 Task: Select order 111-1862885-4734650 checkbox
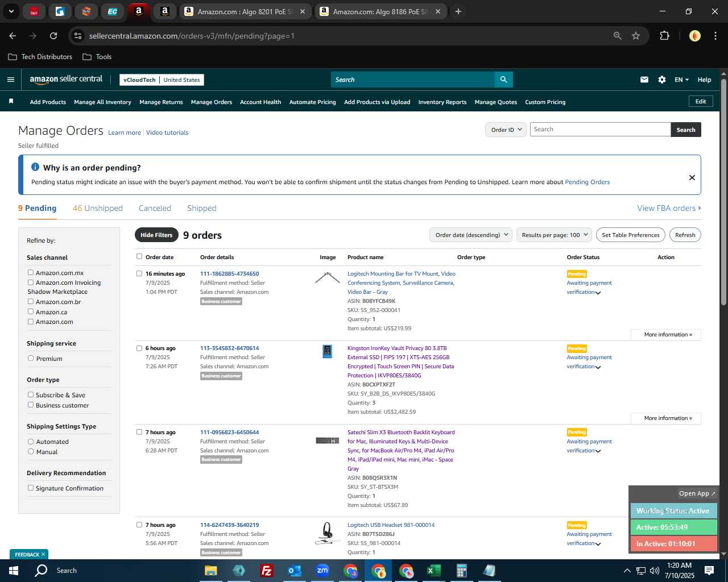(x=139, y=273)
